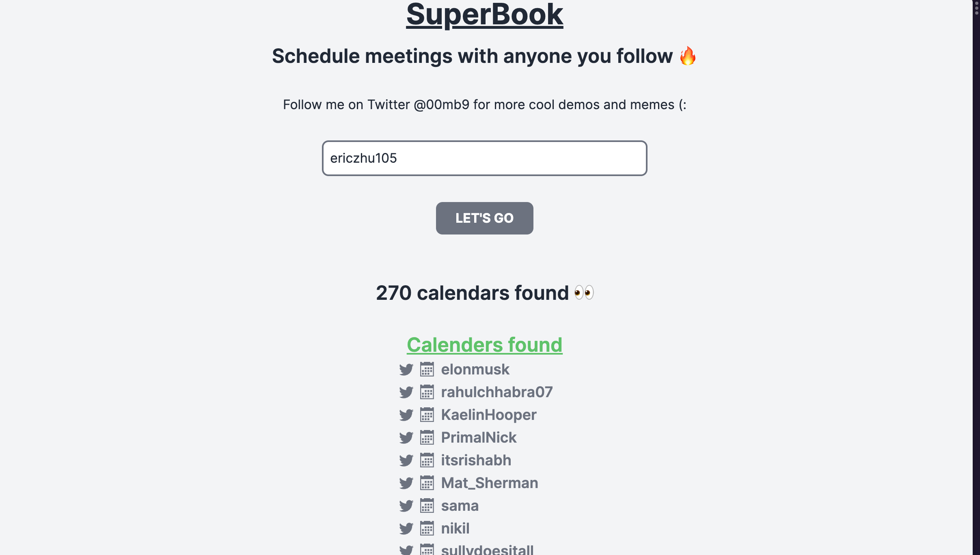The image size is (980, 555).
Task: Click the SuperBook title heading
Action: pos(484,15)
